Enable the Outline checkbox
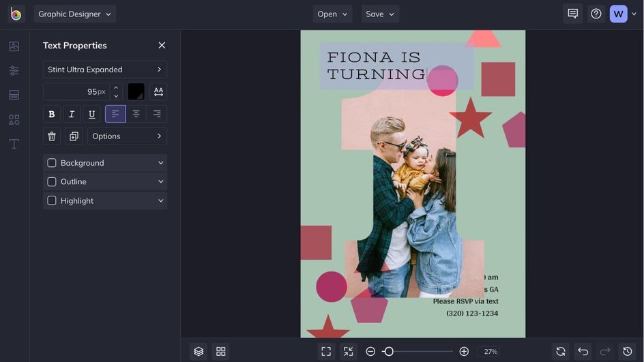Viewport: 644px width, 362px height. point(52,182)
